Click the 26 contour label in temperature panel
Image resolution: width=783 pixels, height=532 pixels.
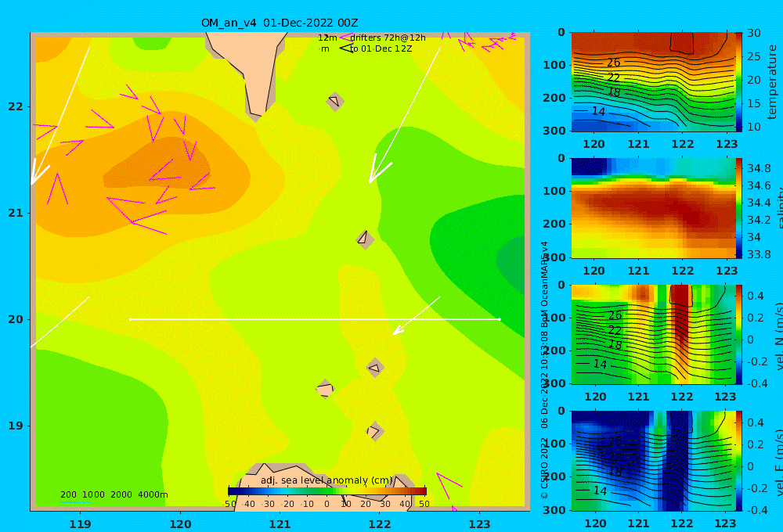click(x=613, y=63)
